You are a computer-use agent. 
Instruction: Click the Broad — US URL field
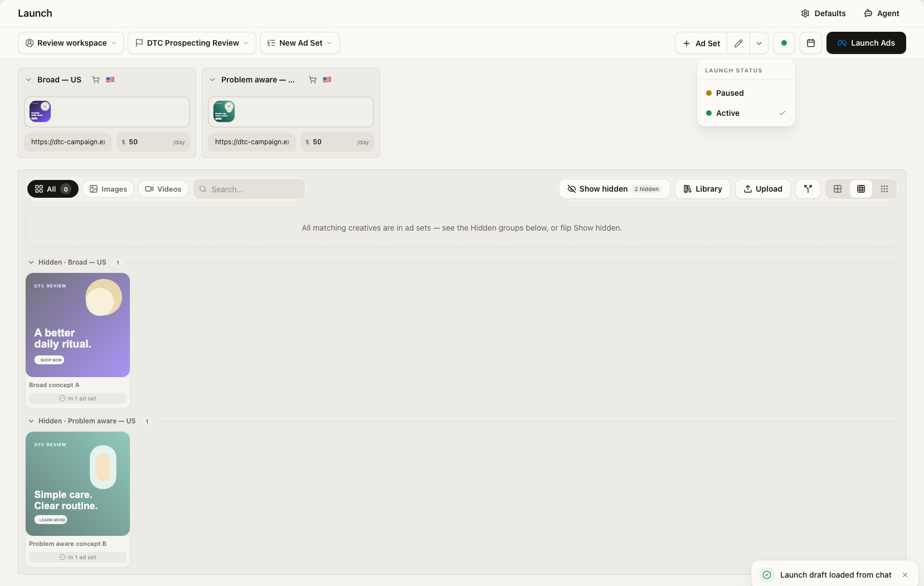(68, 142)
